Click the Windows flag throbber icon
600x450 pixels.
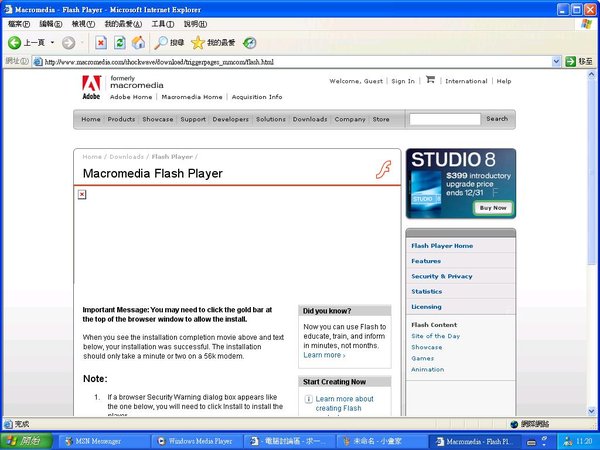586,24
